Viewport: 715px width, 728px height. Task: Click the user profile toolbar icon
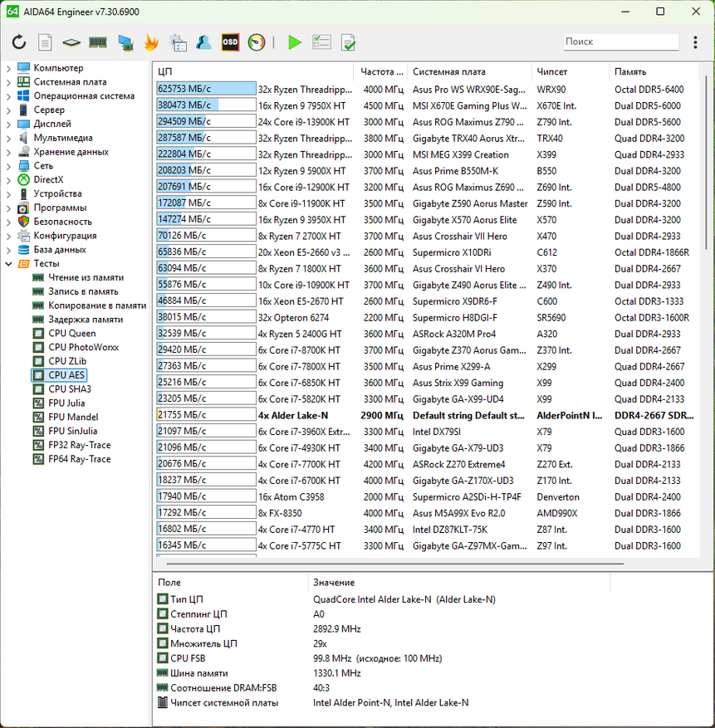[x=203, y=42]
